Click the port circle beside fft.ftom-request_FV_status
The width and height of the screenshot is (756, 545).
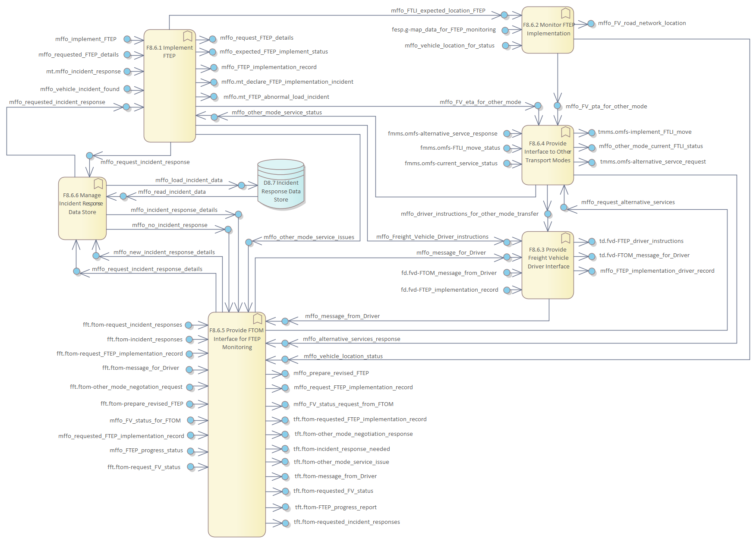(x=190, y=467)
